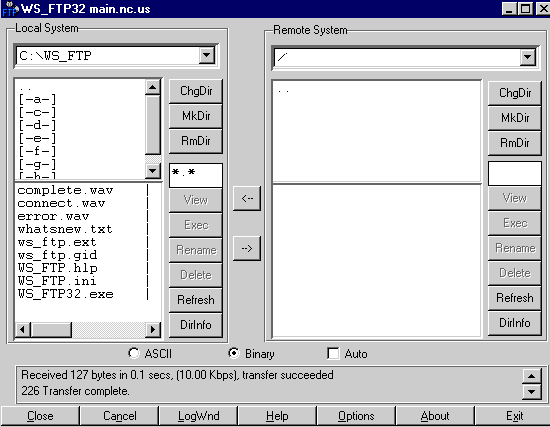
Task: Select drive [-d-] in local list
Action: pyautogui.click(x=38, y=125)
